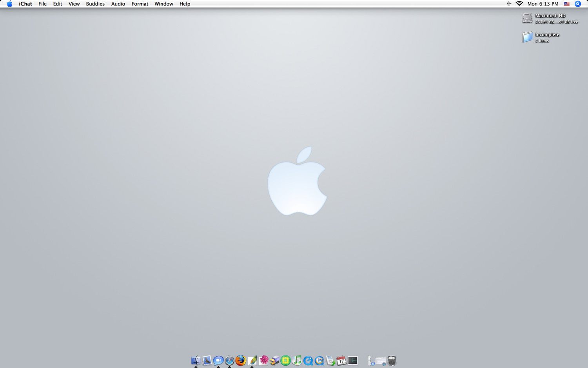Viewport: 588px width, 368px height.
Task: Open the View menu
Action: tap(74, 4)
